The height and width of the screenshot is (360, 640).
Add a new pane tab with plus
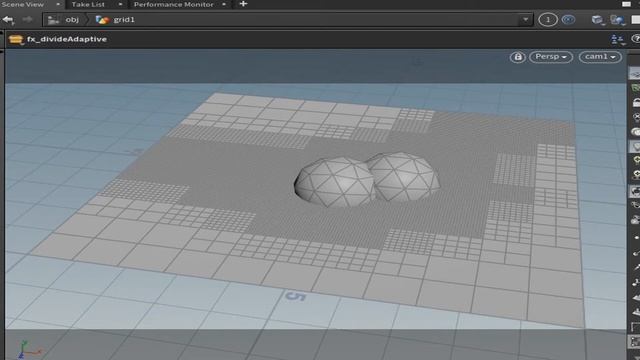point(243,4)
